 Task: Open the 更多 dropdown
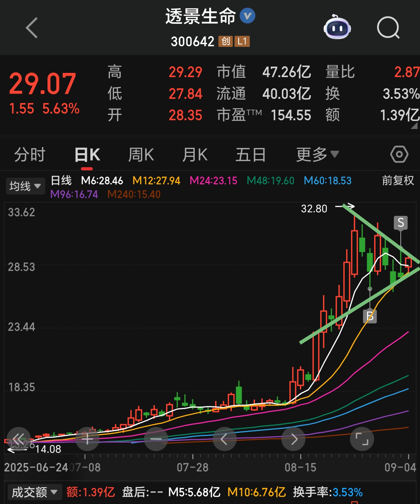pyautogui.click(x=317, y=155)
